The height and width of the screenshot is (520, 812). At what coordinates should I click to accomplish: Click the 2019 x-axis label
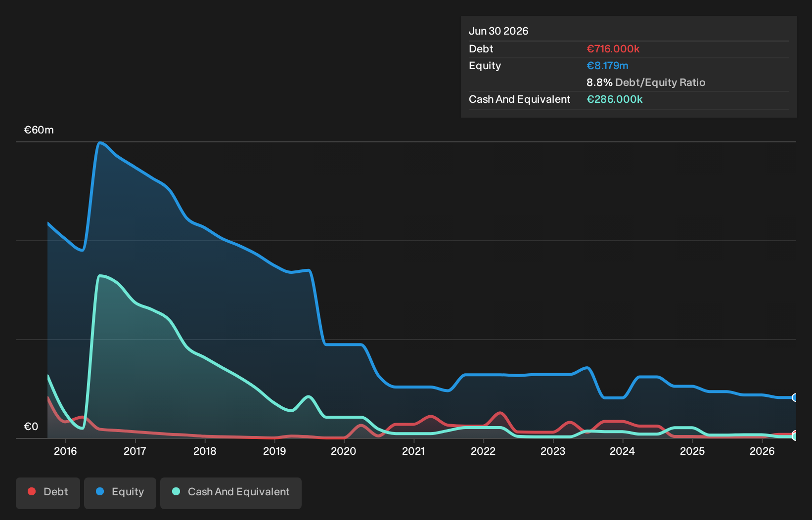coord(274,451)
